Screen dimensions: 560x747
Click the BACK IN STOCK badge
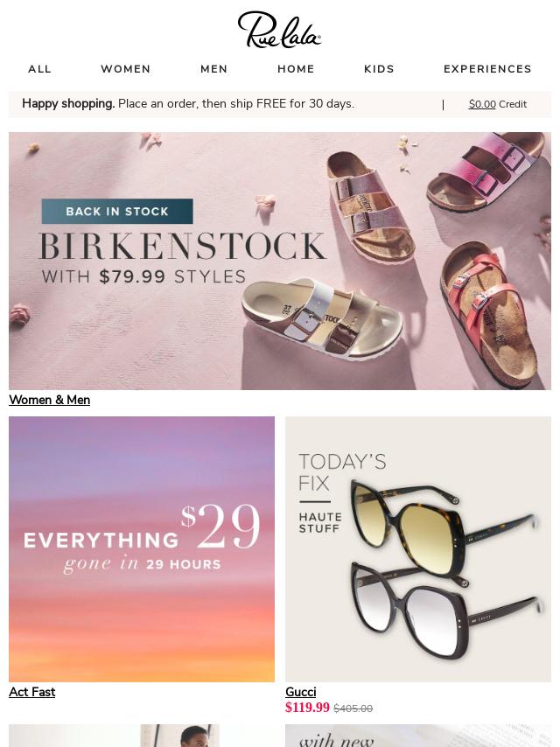click(117, 211)
